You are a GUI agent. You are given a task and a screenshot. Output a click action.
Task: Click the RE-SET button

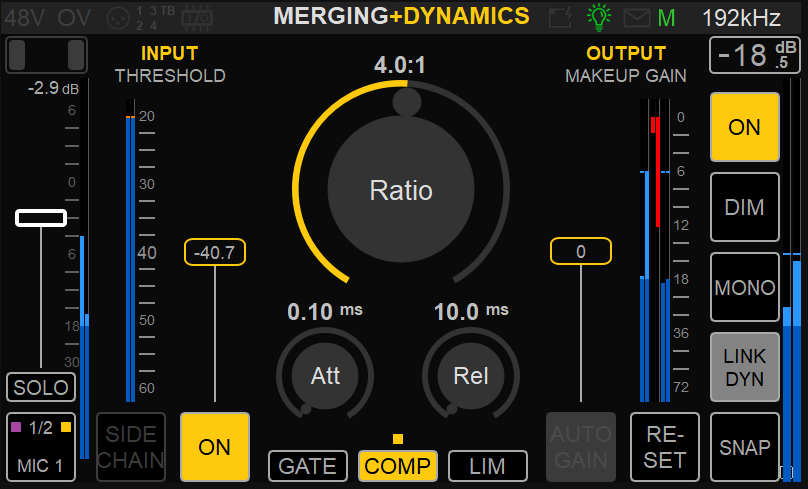pos(665,447)
